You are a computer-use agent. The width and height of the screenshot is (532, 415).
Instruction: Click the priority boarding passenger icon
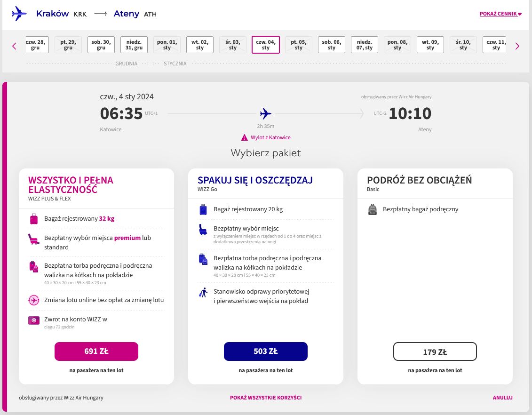pyautogui.click(x=203, y=293)
